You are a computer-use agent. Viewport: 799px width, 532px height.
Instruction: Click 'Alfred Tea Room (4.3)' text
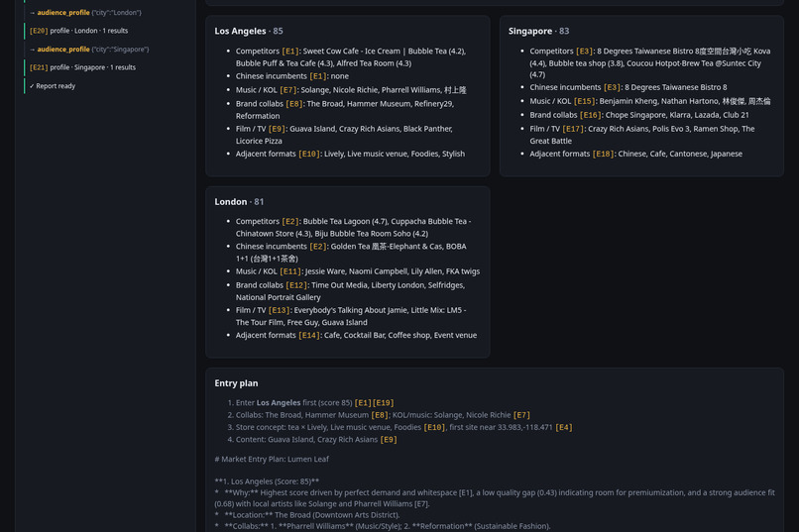pyautogui.click(x=375, y=63)
